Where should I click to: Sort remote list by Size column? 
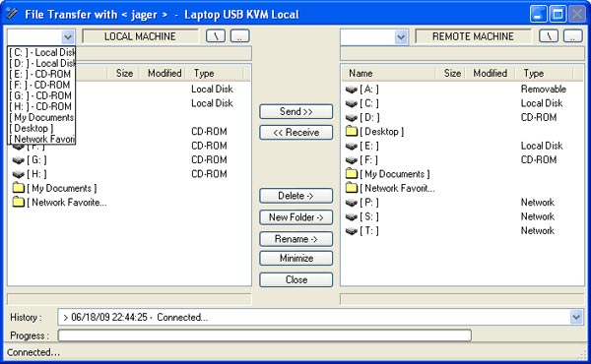(x=450, y=73)
